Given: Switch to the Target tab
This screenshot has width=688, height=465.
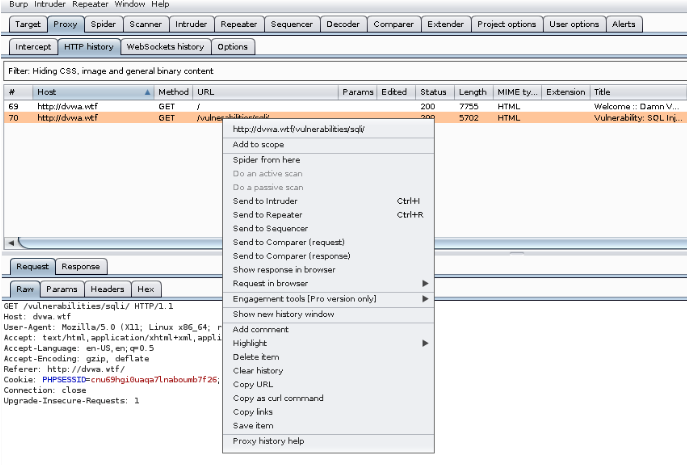Looking at the screenshot, I should (28, 24).
